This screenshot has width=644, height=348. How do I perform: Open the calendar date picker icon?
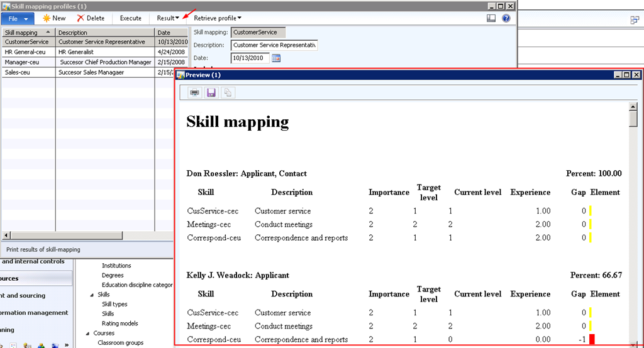[x=275, y=58]
